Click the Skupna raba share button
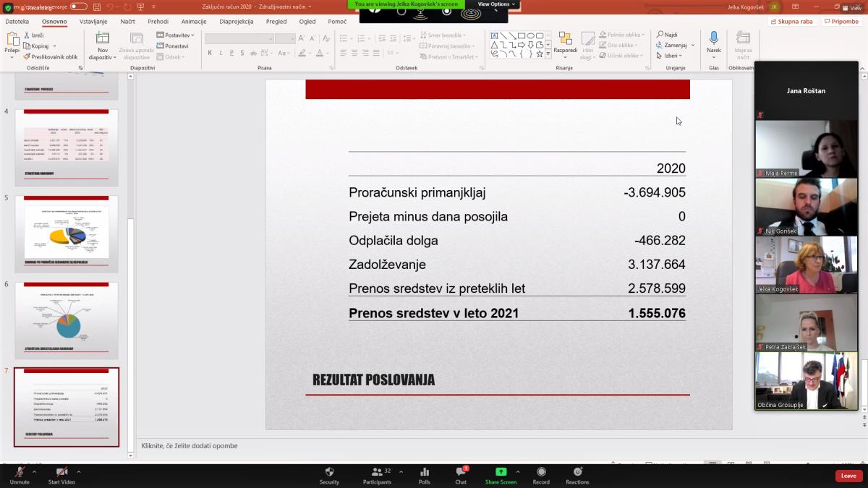 click(x=792, y=22)
